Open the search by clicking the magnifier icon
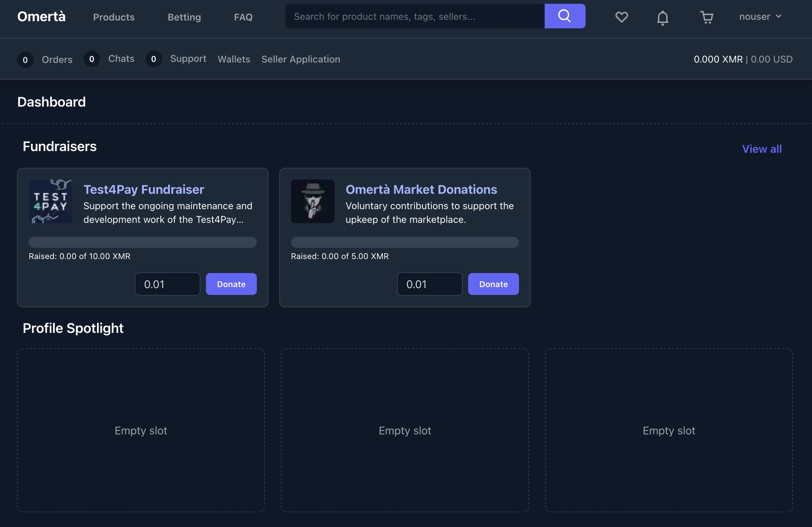812x527 pixels. point(564,16)
